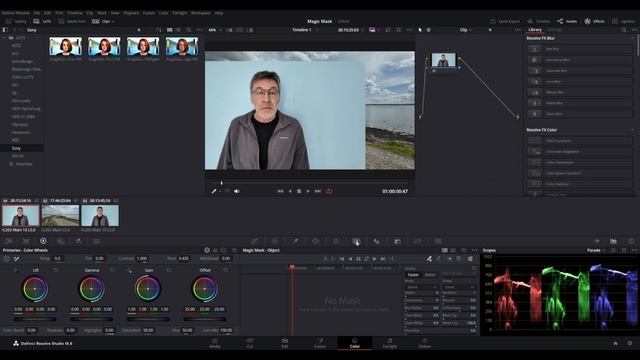The image size is (640, 360).
Task: Open the Media Pool panel
Action: pyautogui.click(x=72, y=21)
